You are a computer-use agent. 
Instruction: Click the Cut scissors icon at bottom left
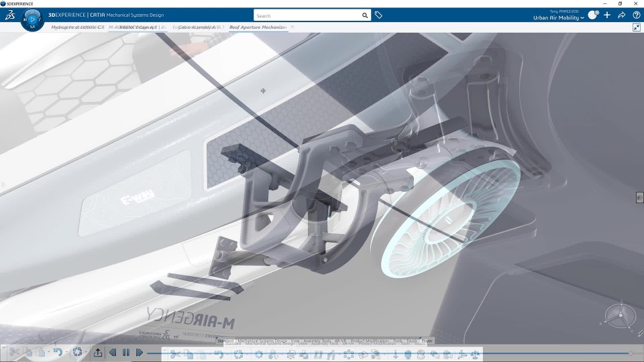click(14, 352)
